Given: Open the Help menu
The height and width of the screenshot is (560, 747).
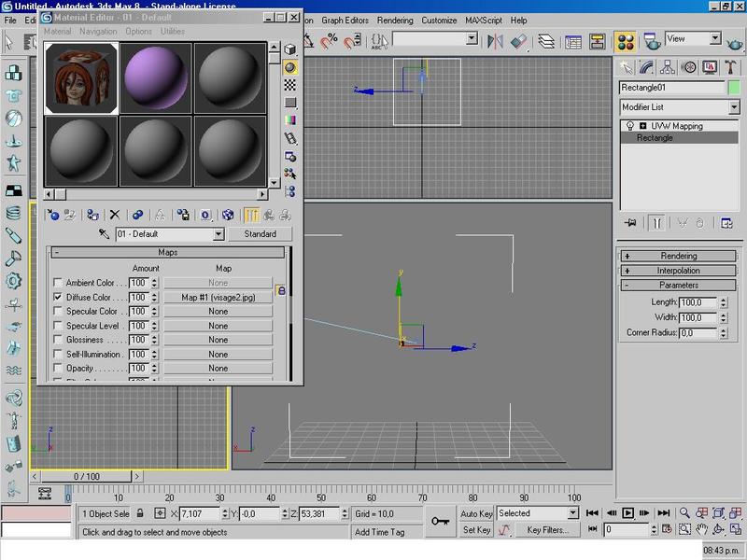Looking at the screenshot, I should [519, 21].
